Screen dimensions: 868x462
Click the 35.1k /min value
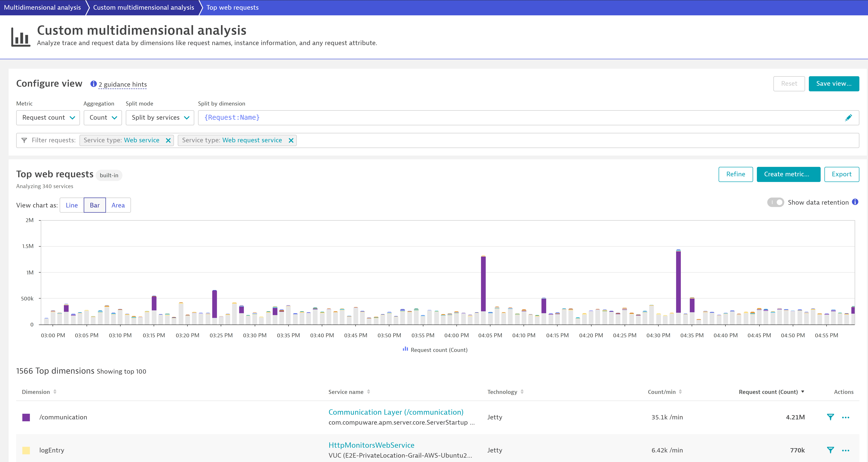point(667,417)
